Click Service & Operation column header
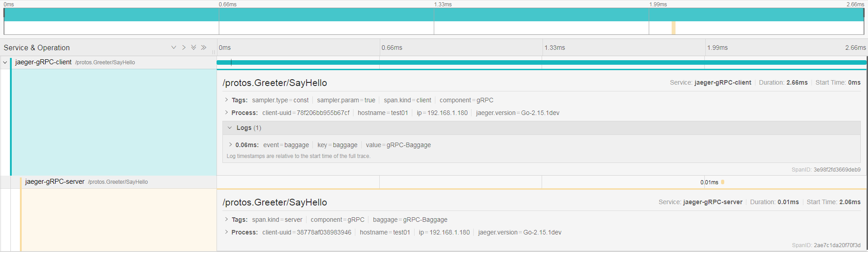 tap(37, 48)
